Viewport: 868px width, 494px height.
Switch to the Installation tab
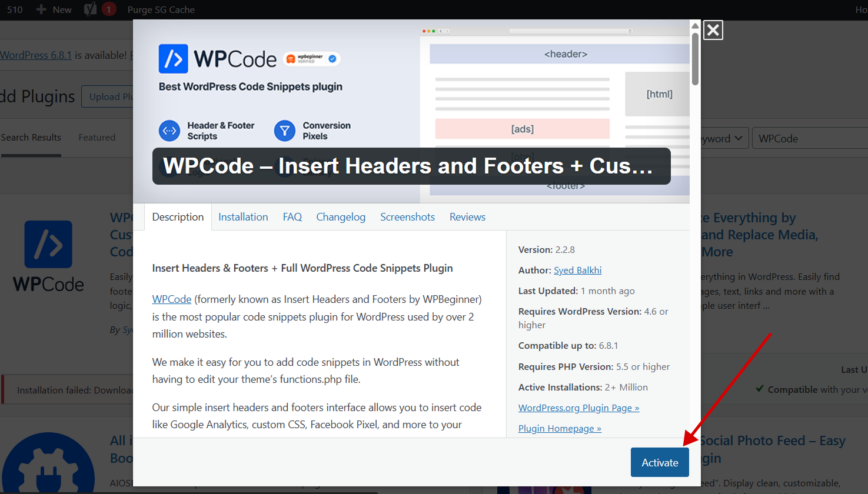[243, 216]
